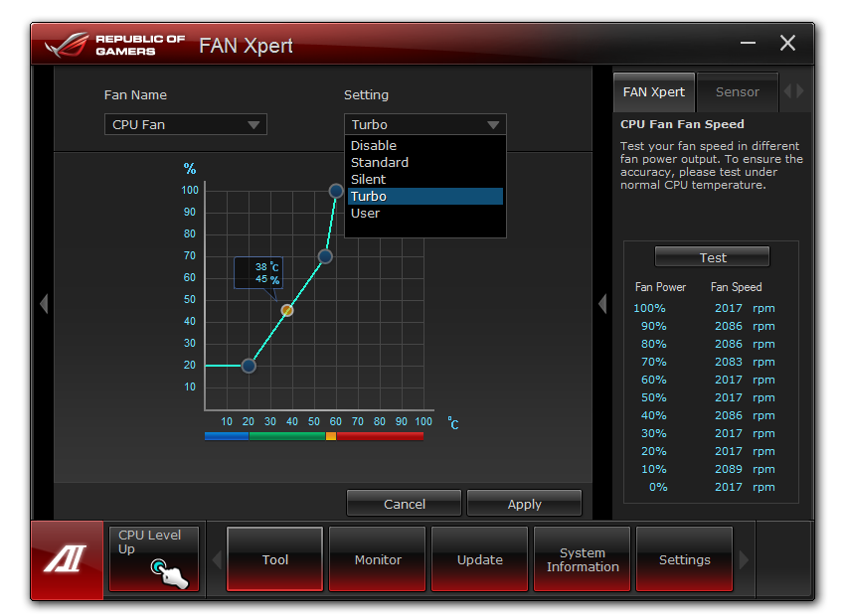Image resolution: width=845 pixels, height=616 pixels.
Task: Open the bottom Settings button
Action: (684, 559)
